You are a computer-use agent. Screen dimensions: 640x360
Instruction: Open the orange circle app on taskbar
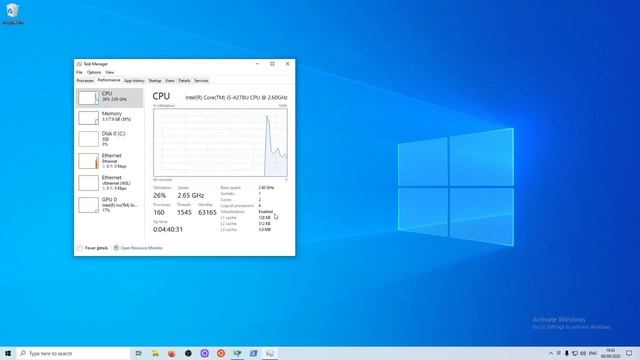(221, 353)
